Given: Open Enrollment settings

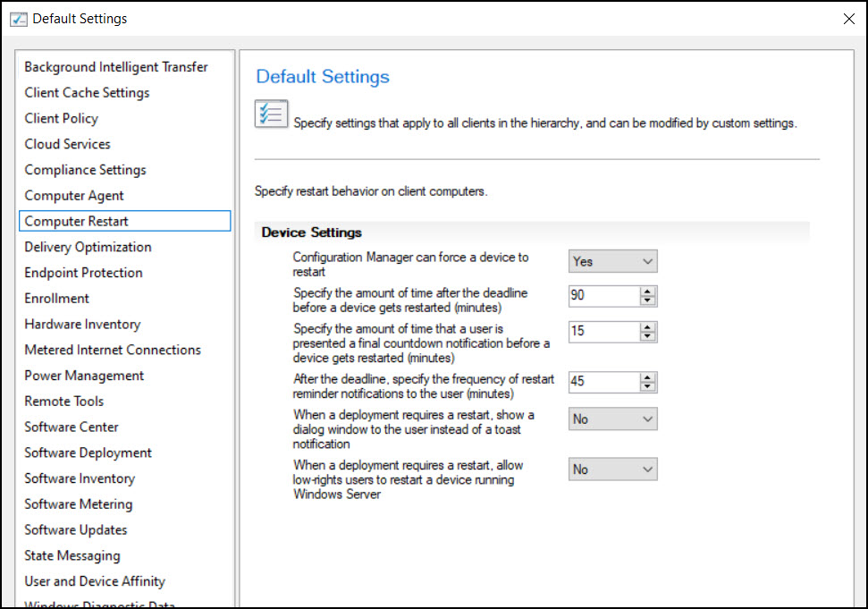Looking at the screenshot, I should pos(56,299).
